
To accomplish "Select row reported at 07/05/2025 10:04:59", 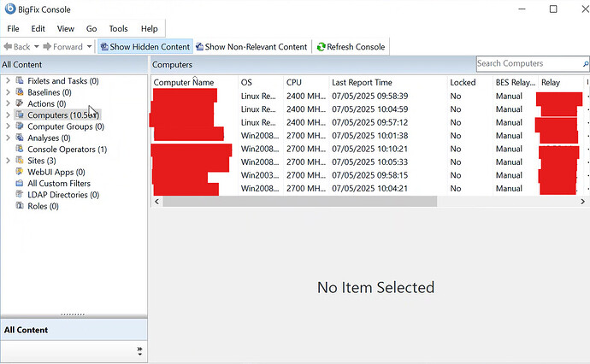I will pos(369,109).
